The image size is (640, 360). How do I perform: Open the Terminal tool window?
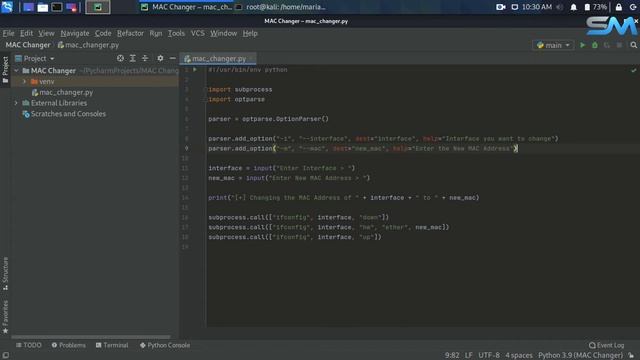click(x=112, y=345)
